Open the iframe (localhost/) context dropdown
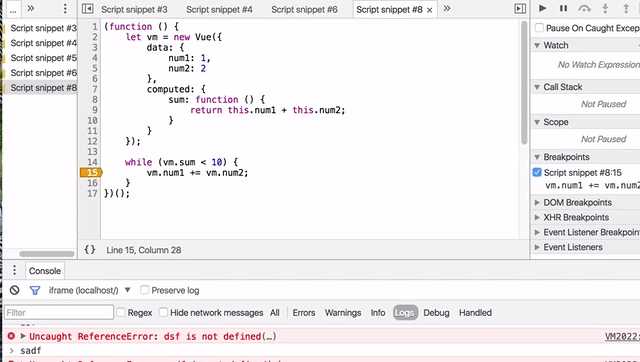Screen dimensions: 640x362 pos(89,290)
